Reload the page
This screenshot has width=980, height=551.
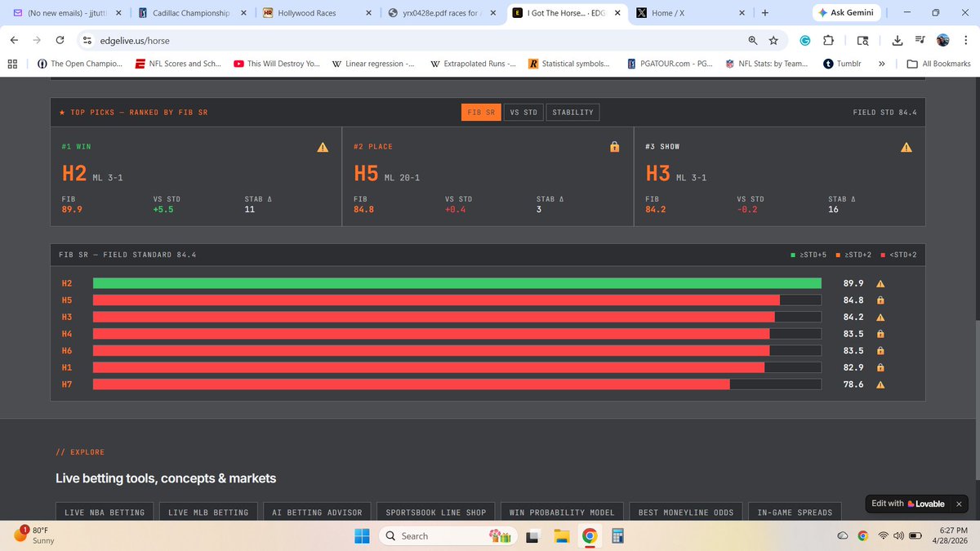pos(60,40)
